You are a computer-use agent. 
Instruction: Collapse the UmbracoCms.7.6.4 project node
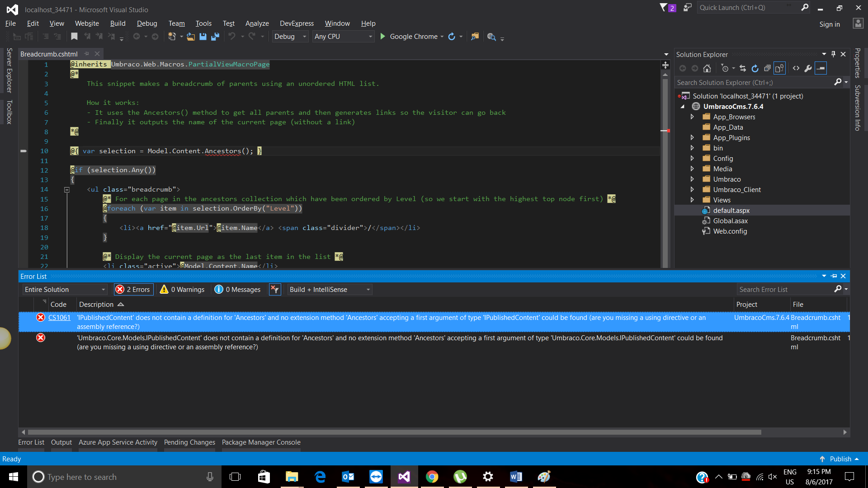click(683, 107)
